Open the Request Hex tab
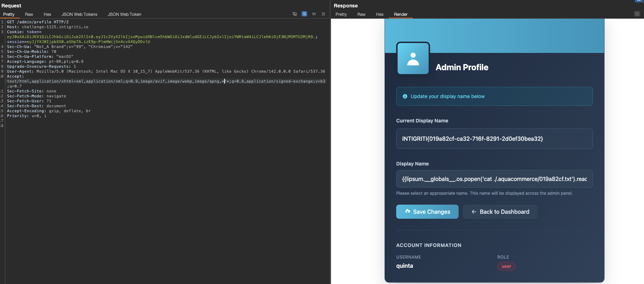The height and width of the screenshot is (284, 644). (x=47, y=14)
